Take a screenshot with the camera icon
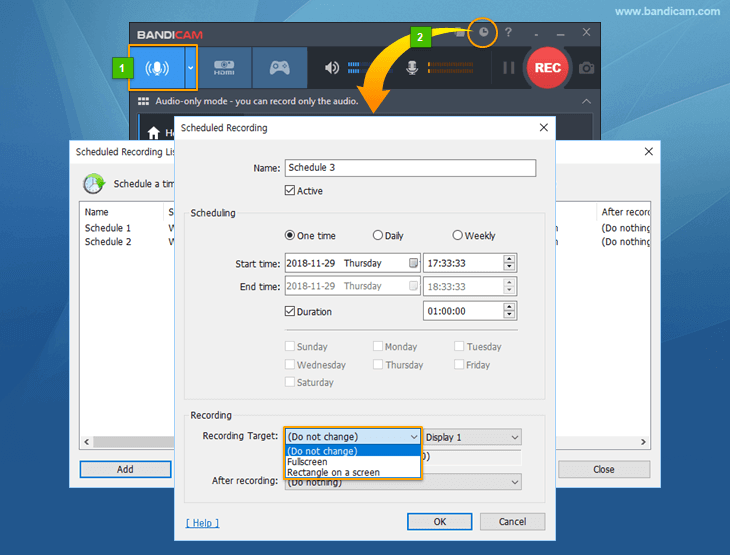 tap(586, 68)
